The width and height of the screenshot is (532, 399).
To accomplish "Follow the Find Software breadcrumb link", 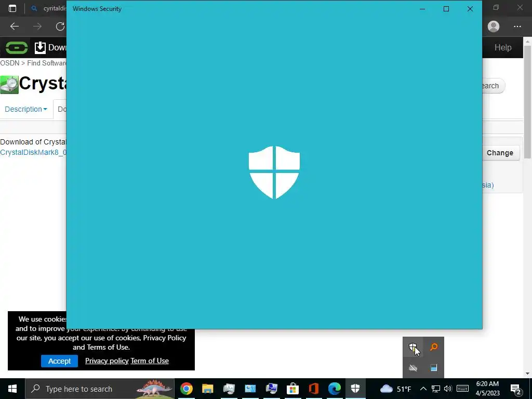I will pyautogui.click(x=47, y=63).
